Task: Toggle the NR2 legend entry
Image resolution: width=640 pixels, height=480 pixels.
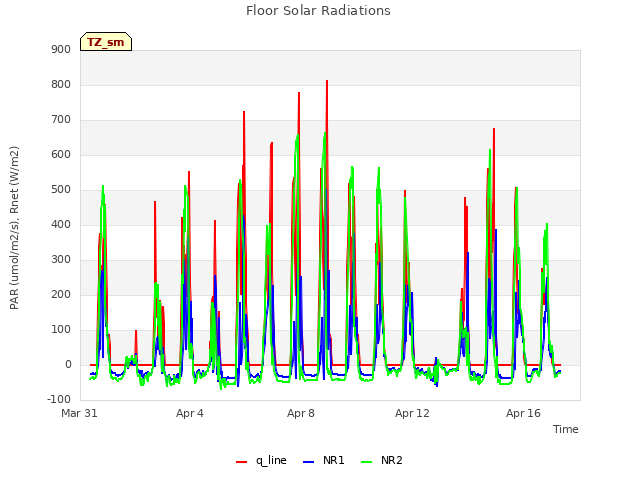Action: [x=382, y=460]
